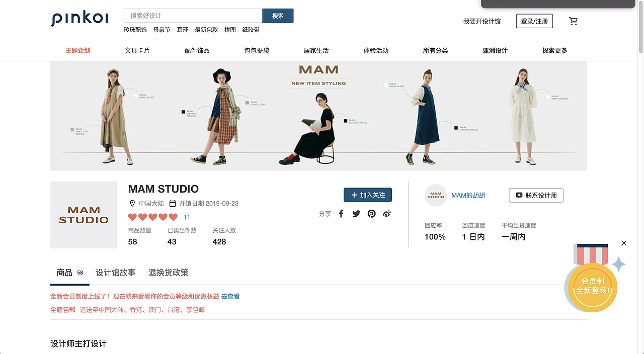Share the shop on Twitter

356,213
